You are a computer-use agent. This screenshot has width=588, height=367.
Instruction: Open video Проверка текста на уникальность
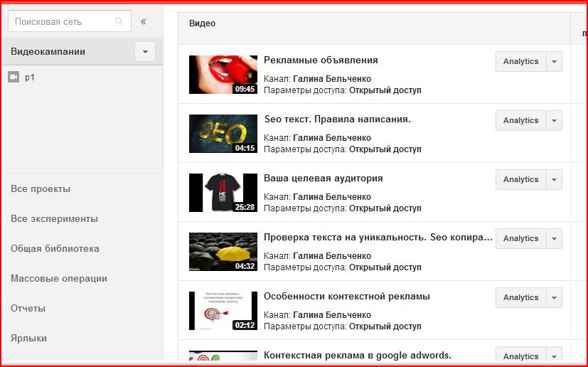(x=378, y=237)
